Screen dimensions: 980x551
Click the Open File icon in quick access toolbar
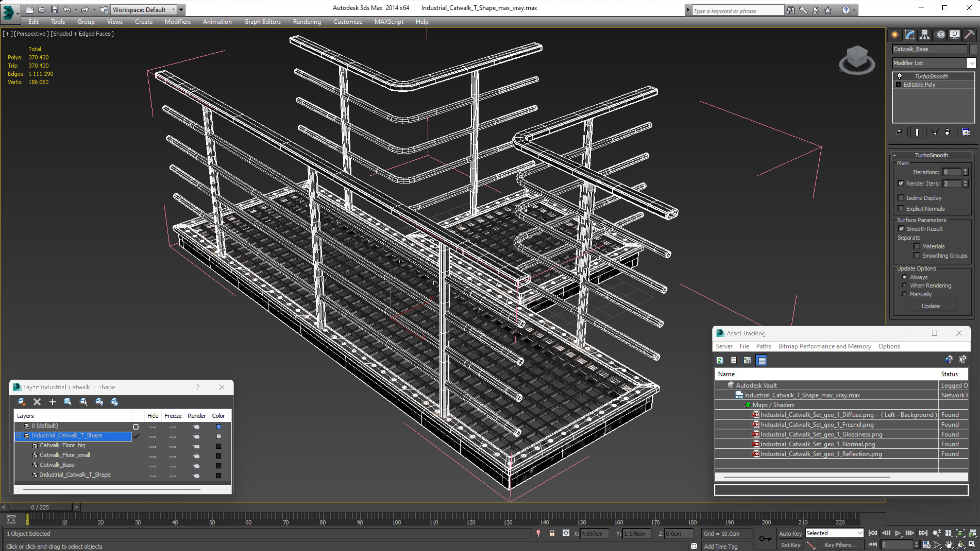point(42,10)
